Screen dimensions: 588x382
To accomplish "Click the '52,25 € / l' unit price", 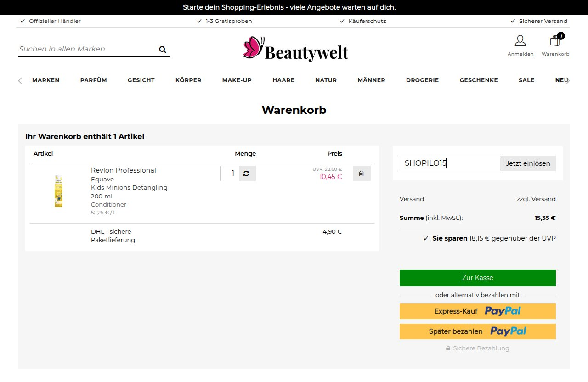I will coord(103,213).
